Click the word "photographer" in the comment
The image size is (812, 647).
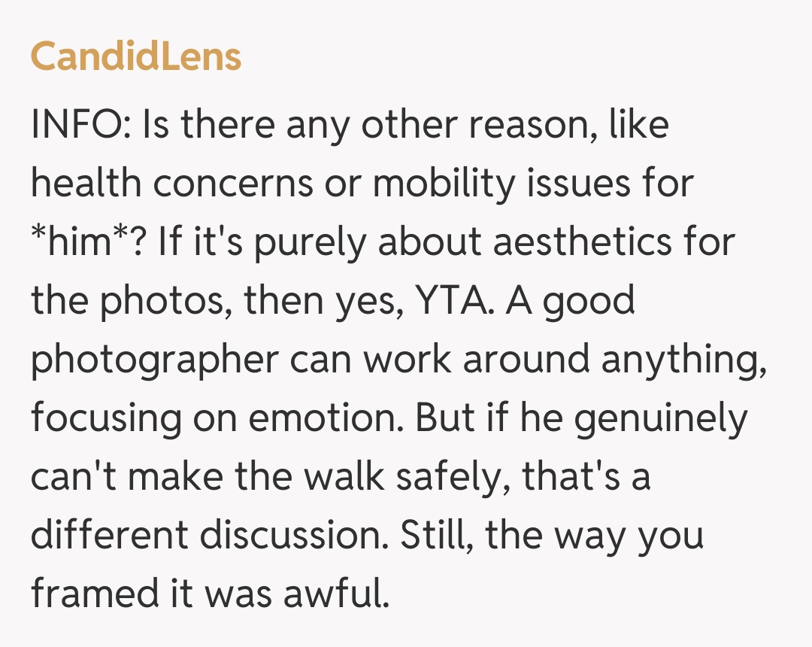(x=155, y=361)
